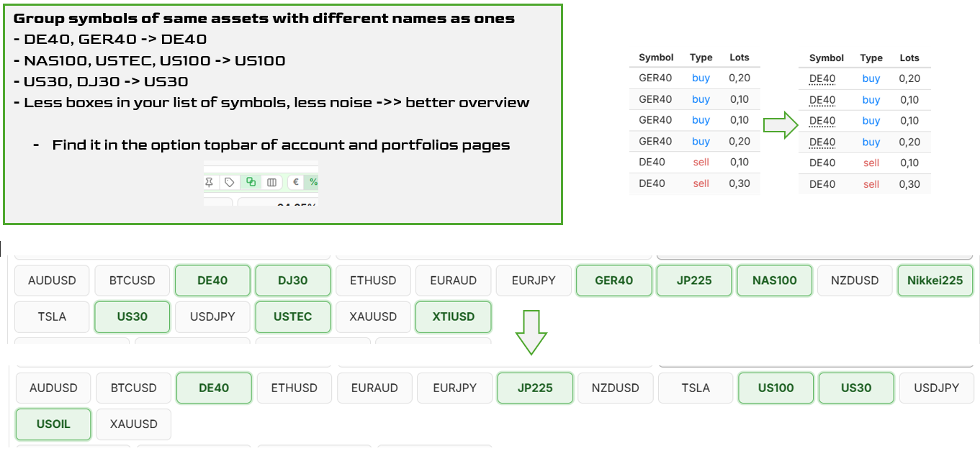Viewport: 980px width, 451px height.
Task: Click Symbol header in the DE40-only table
Action: (x=827, y=58)
